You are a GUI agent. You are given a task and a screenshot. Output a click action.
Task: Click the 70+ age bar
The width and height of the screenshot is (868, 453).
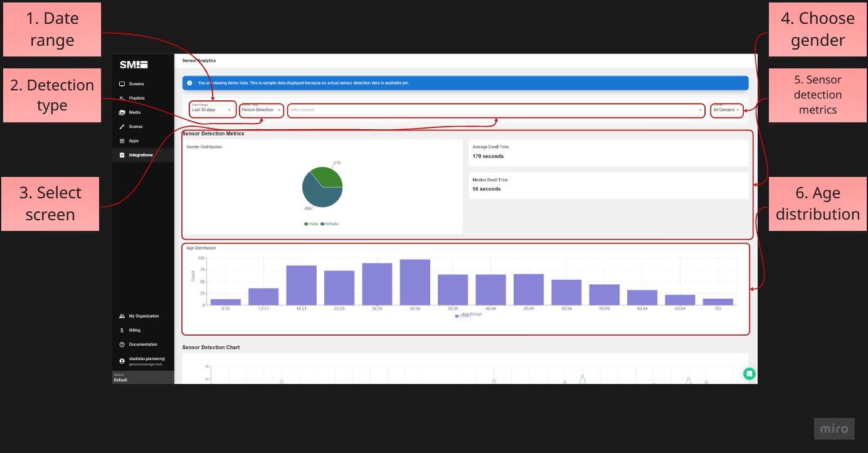(x=718, y=302)
